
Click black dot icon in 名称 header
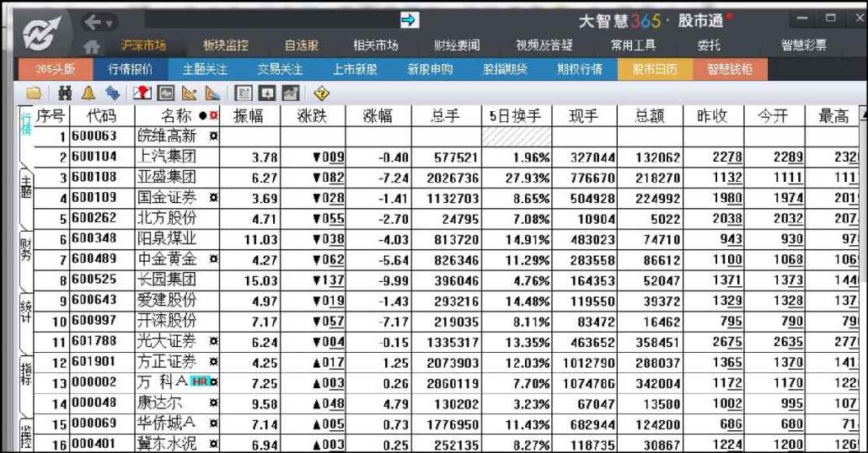pyautogui.click(x=202, y=115)
